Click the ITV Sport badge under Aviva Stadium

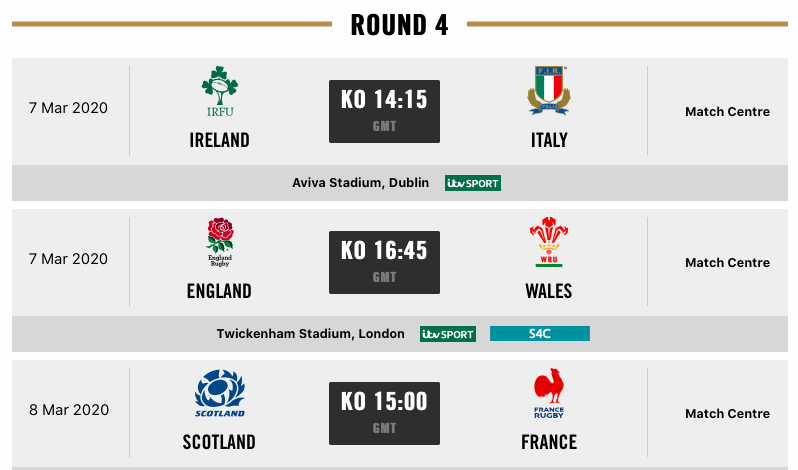point(473,183)
